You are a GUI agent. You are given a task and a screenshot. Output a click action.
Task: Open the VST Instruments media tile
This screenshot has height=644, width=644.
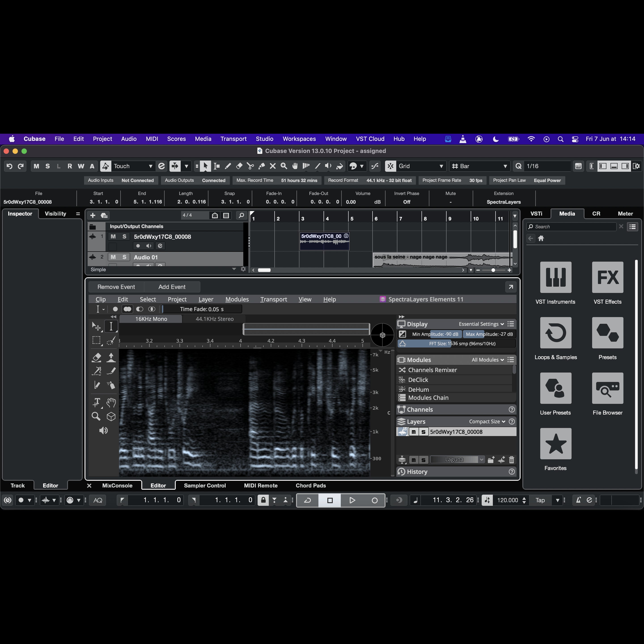click(555, 277)
